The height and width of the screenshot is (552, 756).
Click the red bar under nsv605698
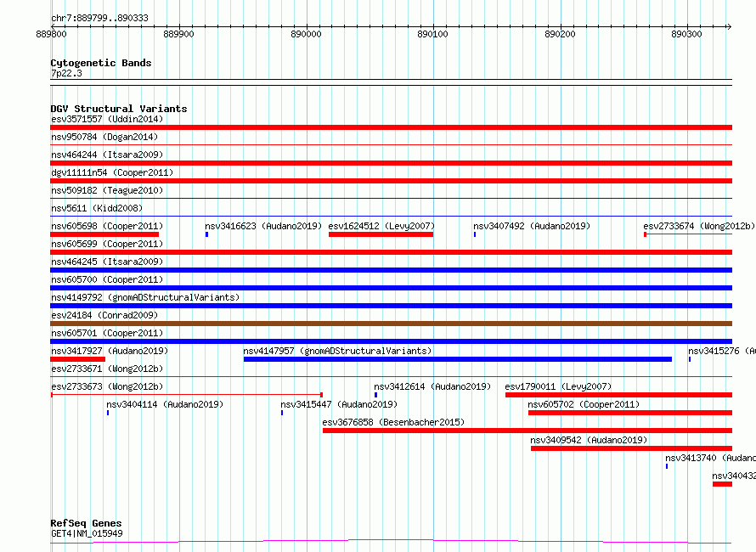click(x=104, y=234)
